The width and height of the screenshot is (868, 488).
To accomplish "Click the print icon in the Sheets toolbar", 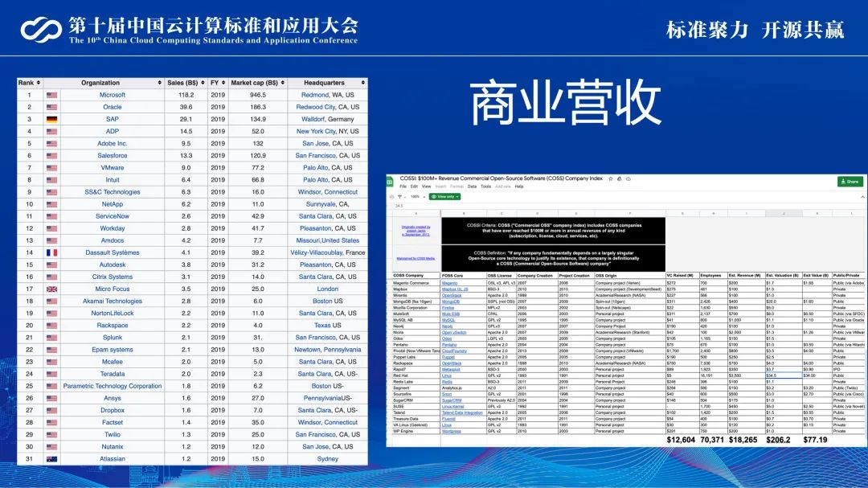I will click(x=392, y=197).
